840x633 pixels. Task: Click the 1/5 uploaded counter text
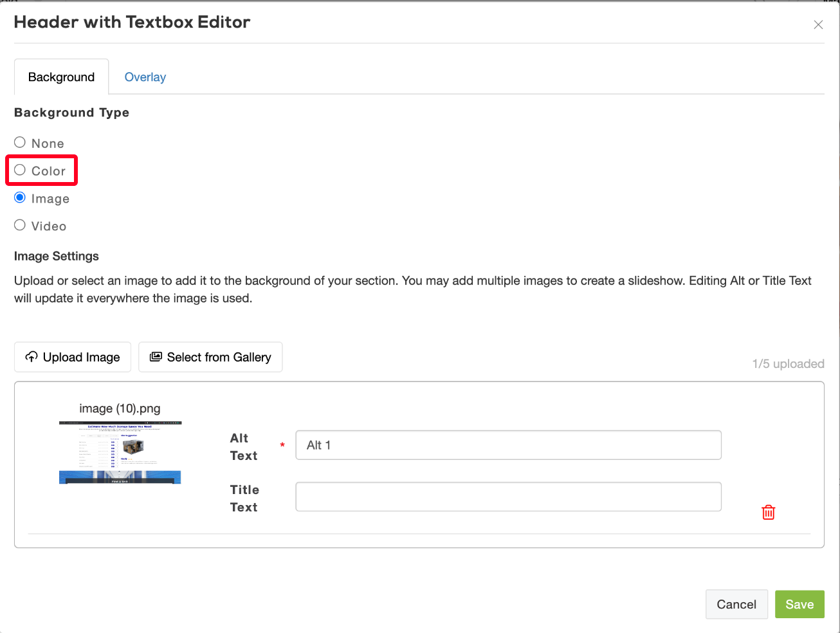point(788,363)
